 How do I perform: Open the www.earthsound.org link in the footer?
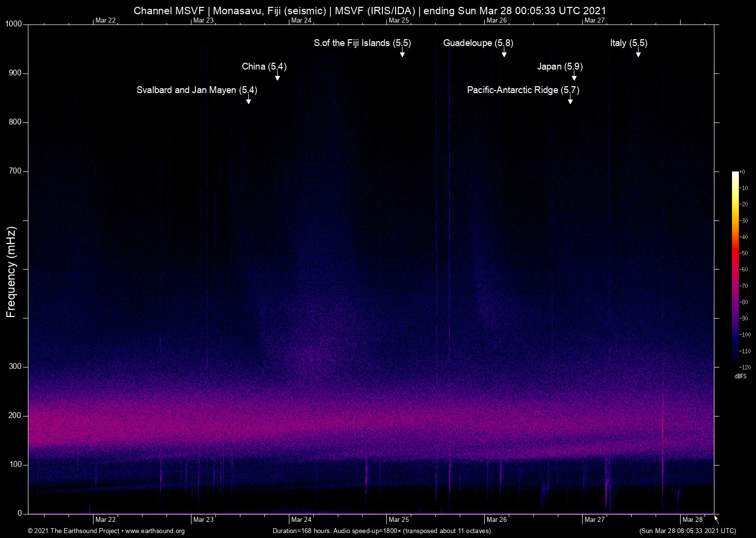coord(155,531)
